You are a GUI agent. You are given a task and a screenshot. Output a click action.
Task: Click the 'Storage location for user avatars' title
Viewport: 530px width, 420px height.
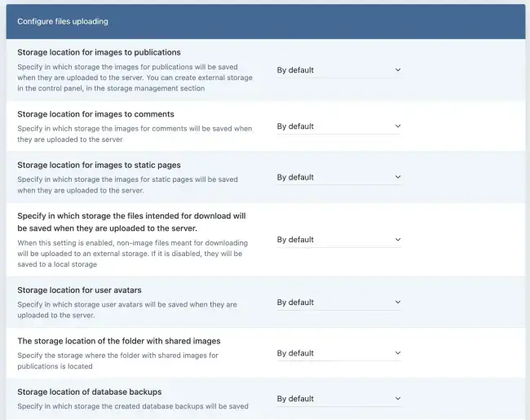(79, 290)
